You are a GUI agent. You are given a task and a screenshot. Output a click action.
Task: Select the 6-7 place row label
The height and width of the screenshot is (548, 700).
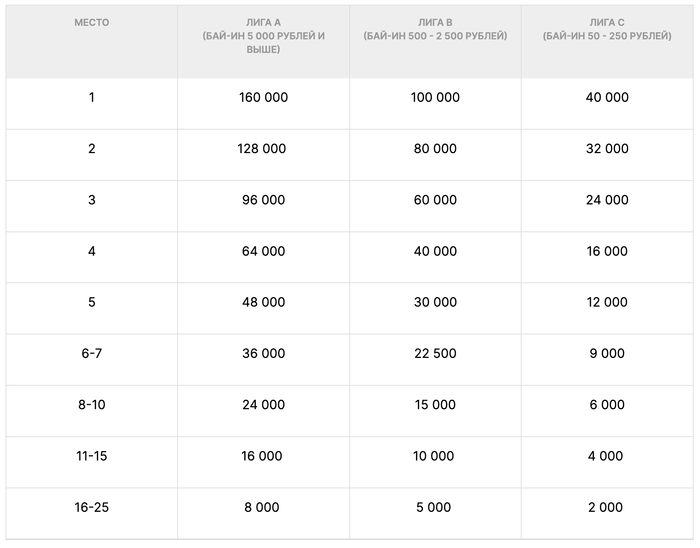(92, 353)
